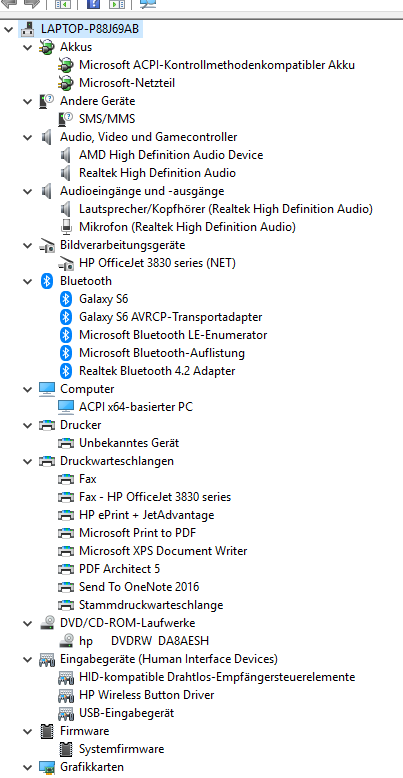Click the monitor icon beside ACPI x64-basierter PC

(66, 407)
